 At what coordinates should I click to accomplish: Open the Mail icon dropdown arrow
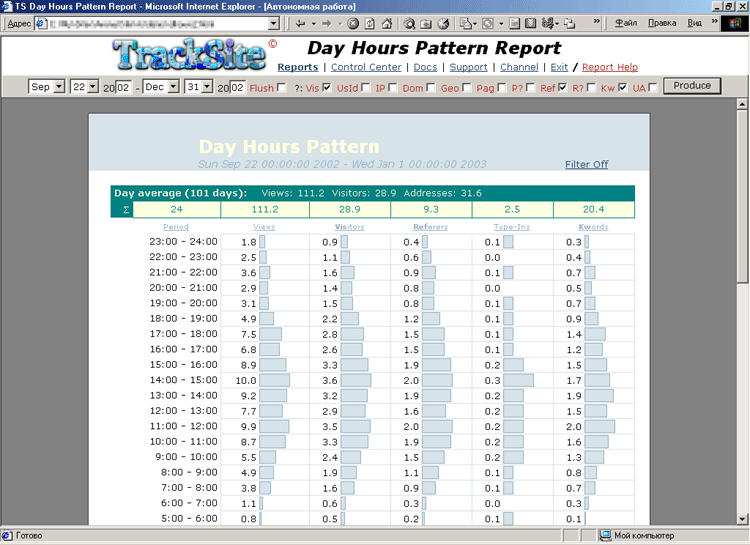coord(475,23)
